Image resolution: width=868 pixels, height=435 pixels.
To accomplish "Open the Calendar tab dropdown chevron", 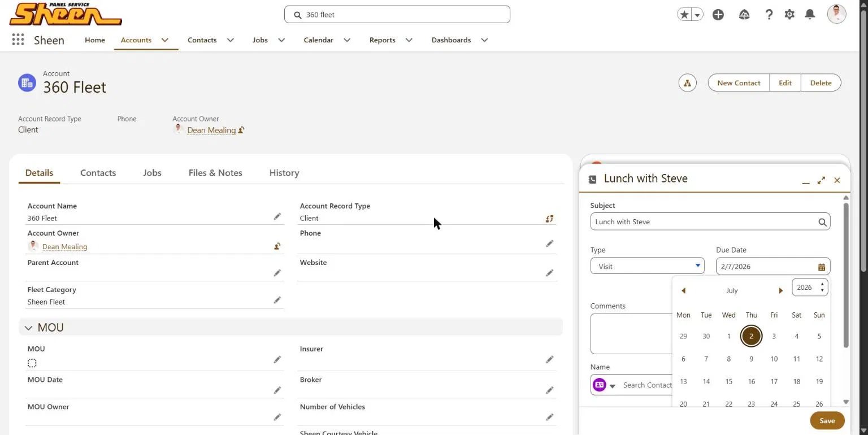I will (347, 40).
